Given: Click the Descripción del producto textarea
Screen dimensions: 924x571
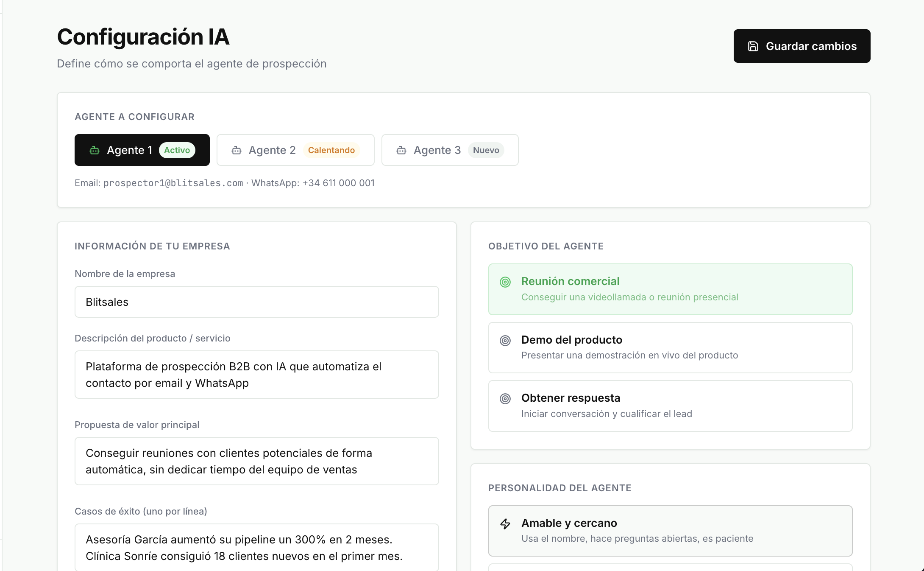Looking at the screenshot, I should pos(257,375).
